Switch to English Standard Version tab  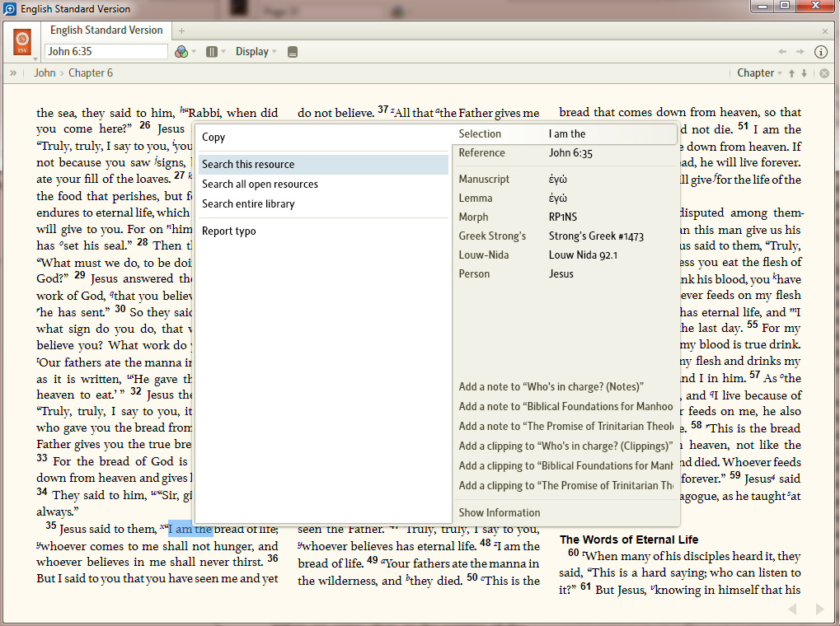[x=106, y=30]
